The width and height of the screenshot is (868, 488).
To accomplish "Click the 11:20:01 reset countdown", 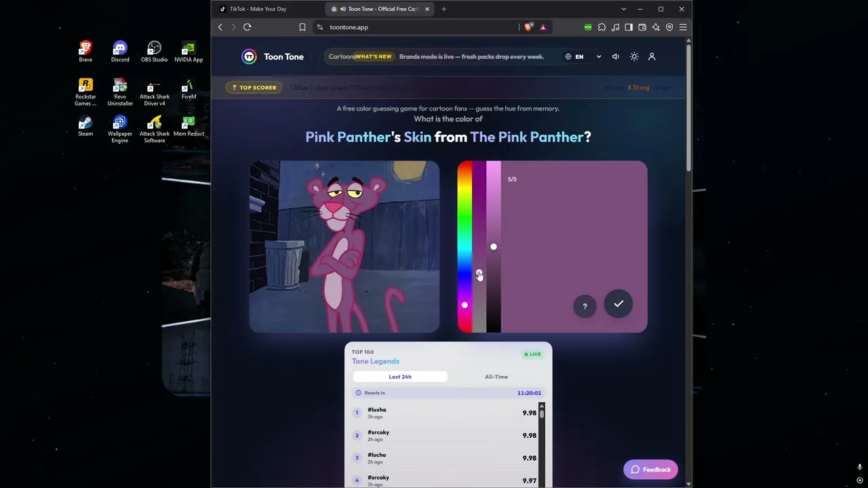I will pos(529,393).
